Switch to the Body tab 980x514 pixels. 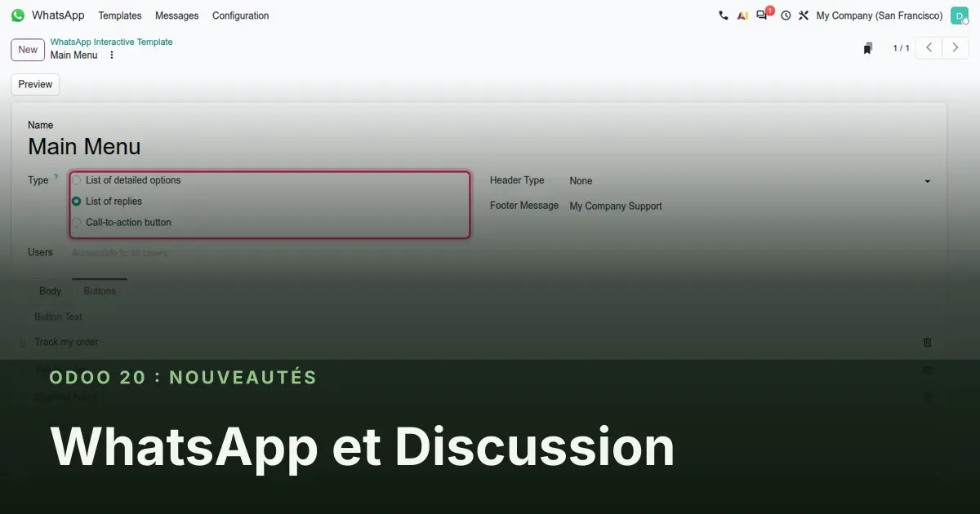point(51,291)
